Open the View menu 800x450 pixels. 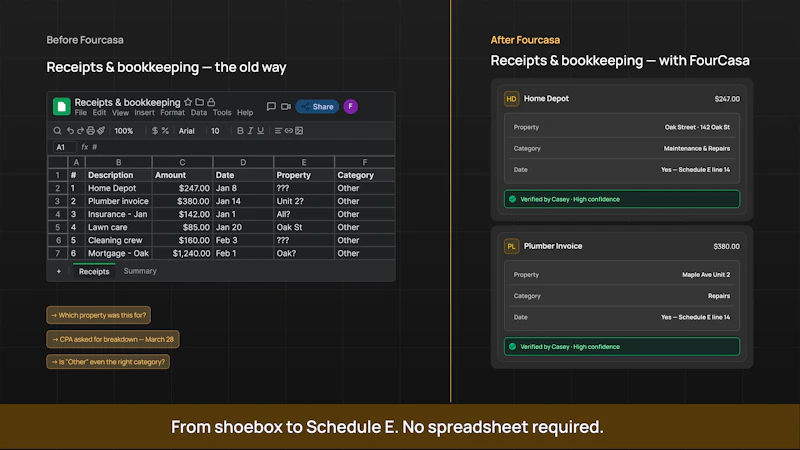tap(120, 113)
